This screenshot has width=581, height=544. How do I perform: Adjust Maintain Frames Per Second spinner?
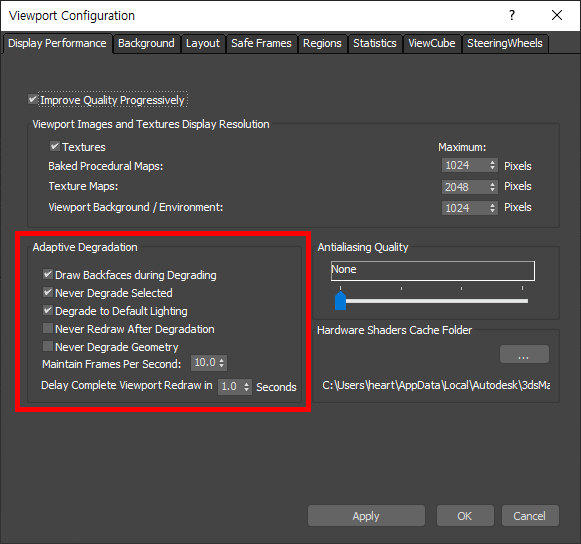tap(222, 363)
